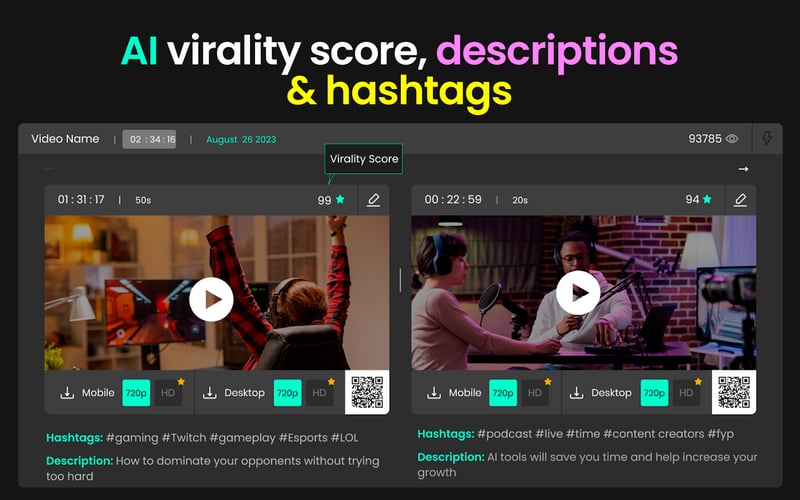800x500 pixels.
Task: Click the #gameplay hashtag
Action: pos(242,438)
